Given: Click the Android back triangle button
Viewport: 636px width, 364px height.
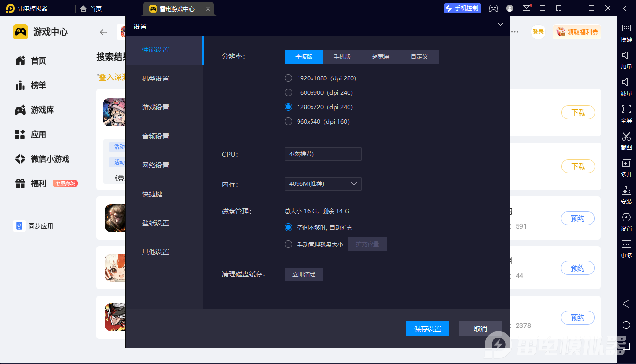Looking at the screenshot, I should coord(626,304).
